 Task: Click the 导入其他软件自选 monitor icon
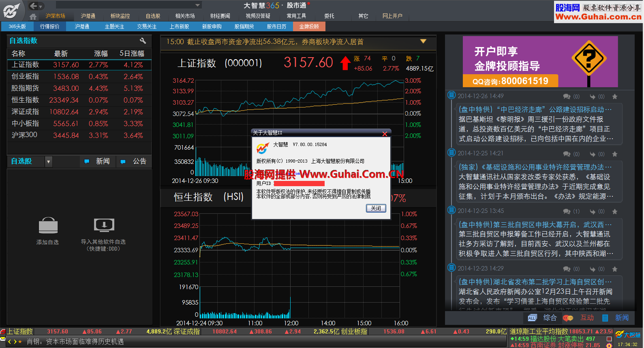[x=104, y=225]
